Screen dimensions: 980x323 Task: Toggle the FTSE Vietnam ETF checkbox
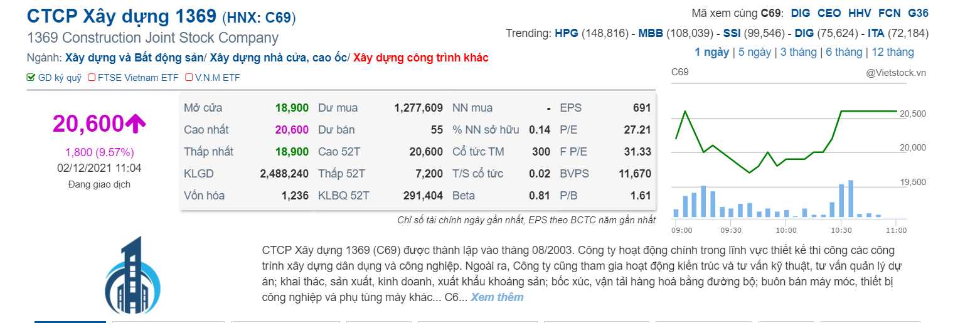pos(92,78)
